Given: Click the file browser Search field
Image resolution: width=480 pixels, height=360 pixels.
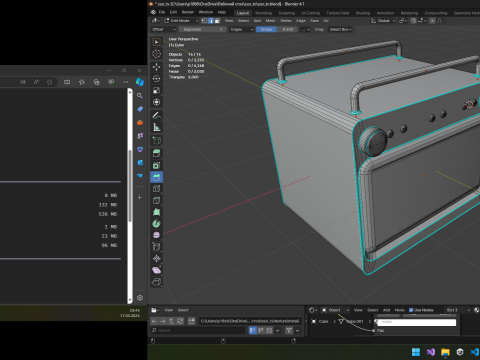Looking at the screenshot, I should click(198, 330).
